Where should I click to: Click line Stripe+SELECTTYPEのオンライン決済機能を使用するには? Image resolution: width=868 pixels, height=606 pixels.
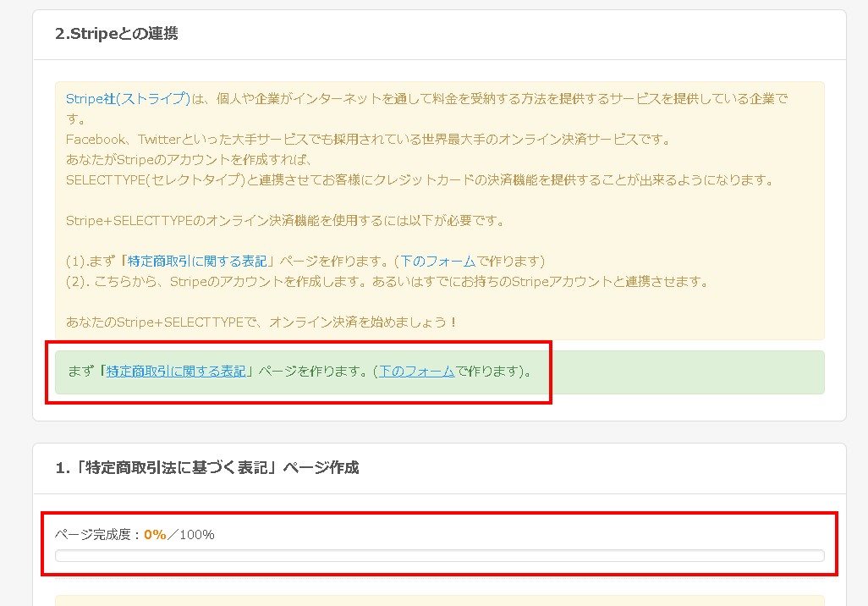pyautogui.click(x=286, y=220)
